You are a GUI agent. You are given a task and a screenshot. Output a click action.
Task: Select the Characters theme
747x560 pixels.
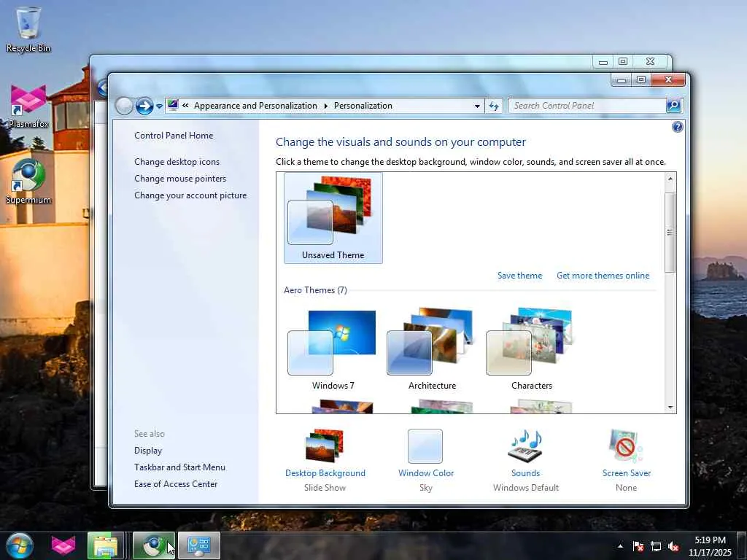click(x=532, y=350)
